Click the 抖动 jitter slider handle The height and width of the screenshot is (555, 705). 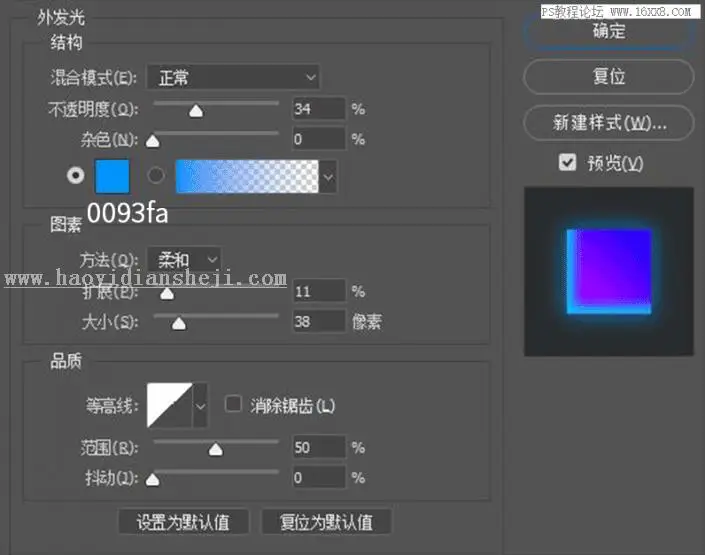(x=153, y=479)
